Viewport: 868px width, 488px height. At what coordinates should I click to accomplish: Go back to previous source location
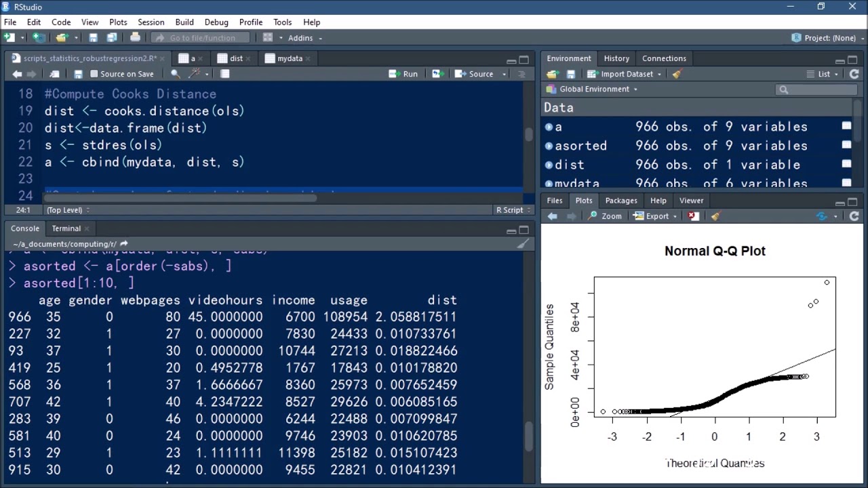coord(17,74)
